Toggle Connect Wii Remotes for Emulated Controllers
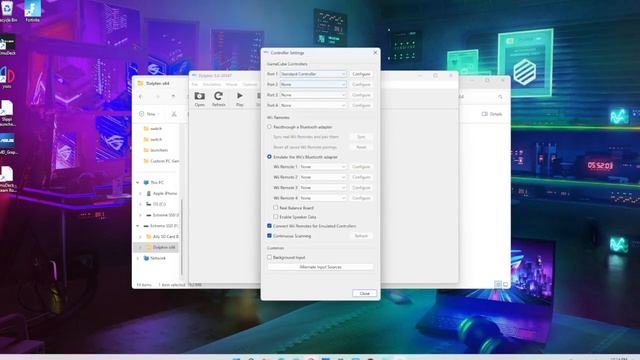Image resolution: width=640 pixels, height=360 pixels. click(269, 226)
